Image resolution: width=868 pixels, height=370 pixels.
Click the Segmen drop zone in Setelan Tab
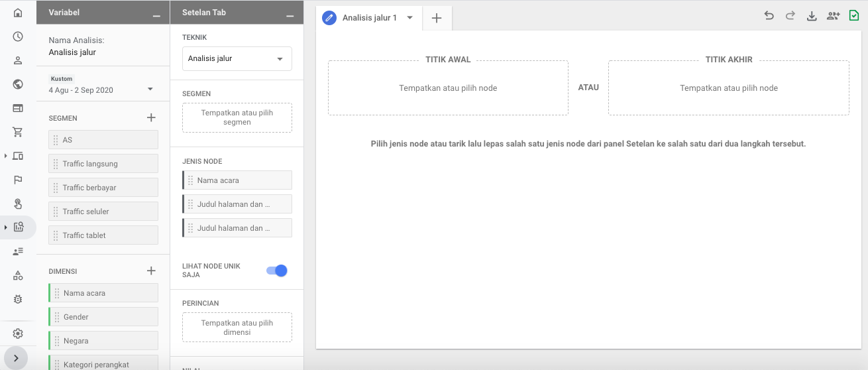click(x=237, y=117)
